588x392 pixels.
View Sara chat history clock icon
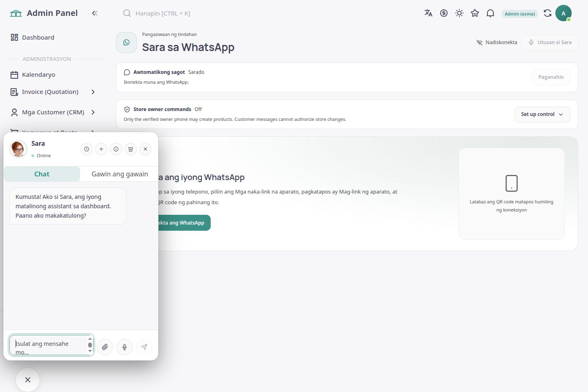(x=87, y=149)
